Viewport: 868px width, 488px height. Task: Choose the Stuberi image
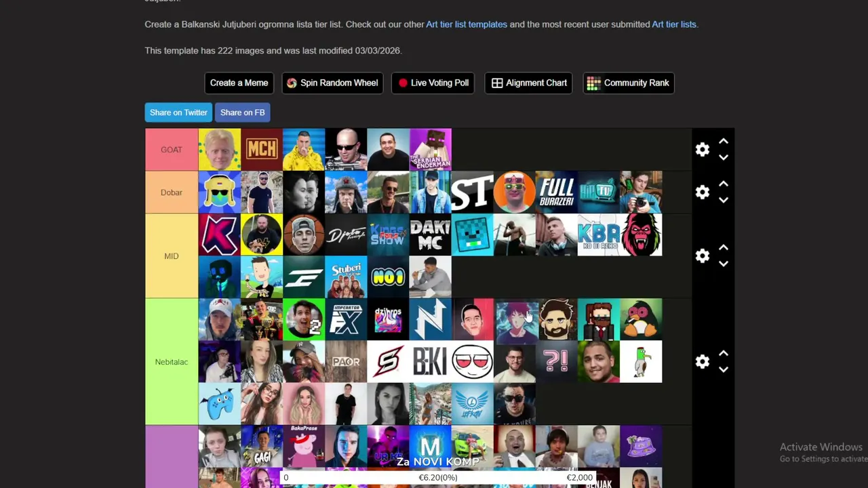(x=346, y=277)
